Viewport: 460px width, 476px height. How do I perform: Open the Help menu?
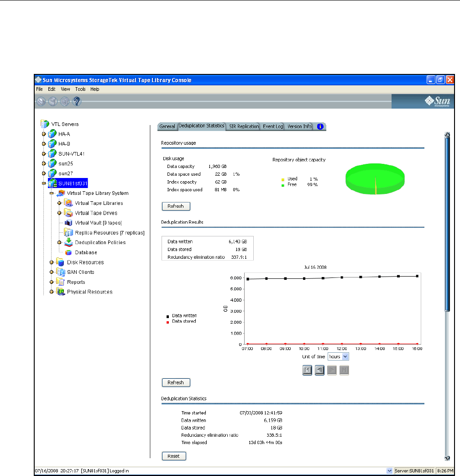tap(95, 89)
